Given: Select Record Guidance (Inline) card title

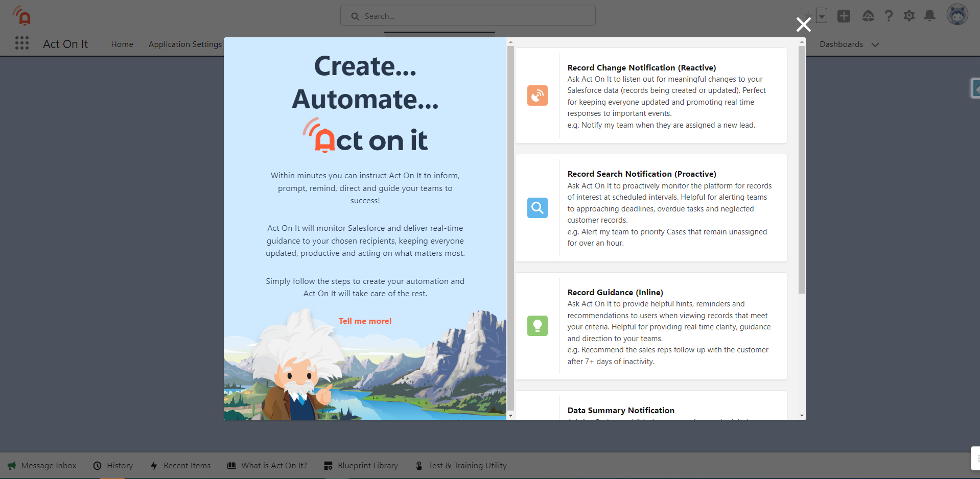Looking at the screenshot, I should click(x=615, y=292).
